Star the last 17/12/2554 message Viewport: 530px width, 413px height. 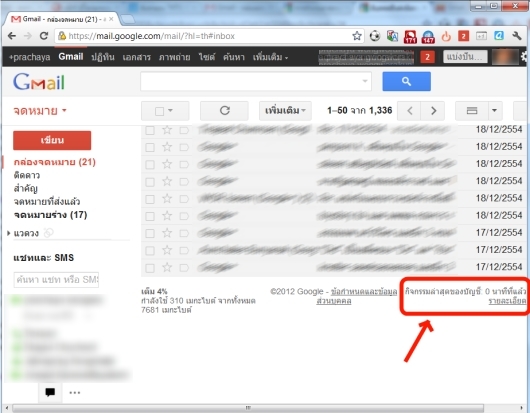(x=167, y=267)
